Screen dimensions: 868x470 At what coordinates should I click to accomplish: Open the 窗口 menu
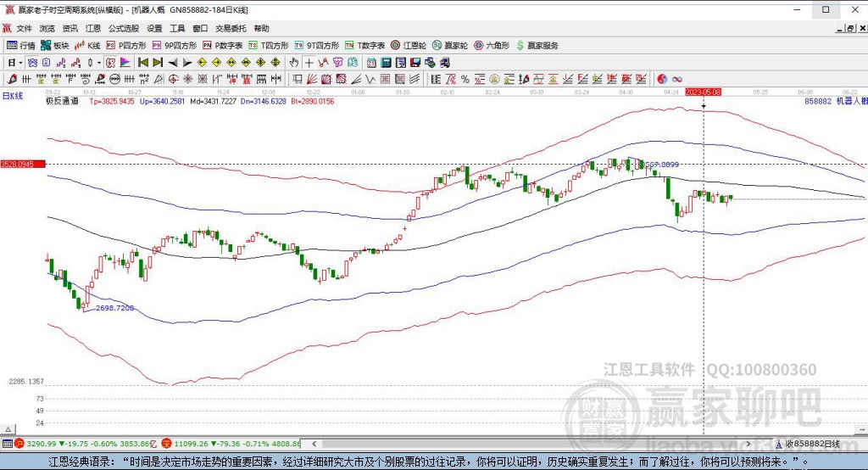point(200,28)
